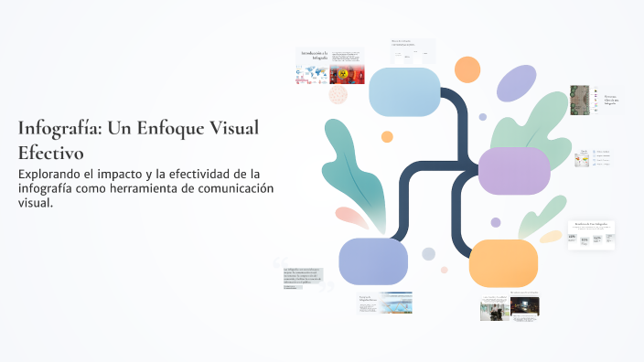Select the world map infographic image
644x362 pixels.
point(312,75)
